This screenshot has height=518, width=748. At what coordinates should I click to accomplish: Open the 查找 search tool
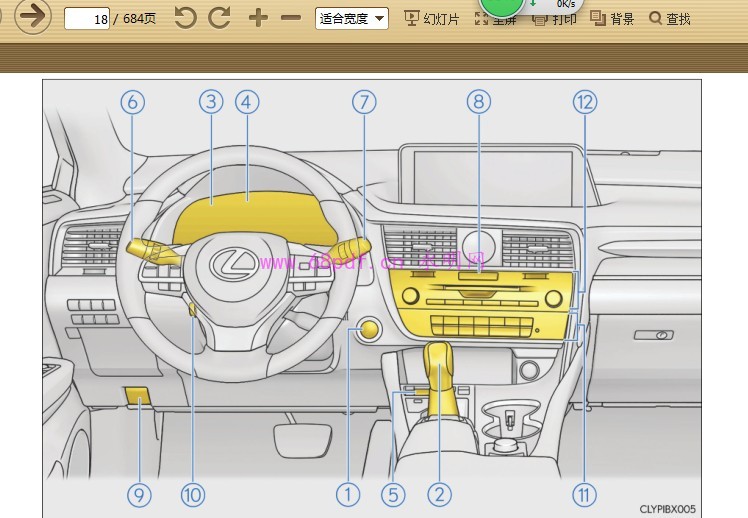click(670, 18)
